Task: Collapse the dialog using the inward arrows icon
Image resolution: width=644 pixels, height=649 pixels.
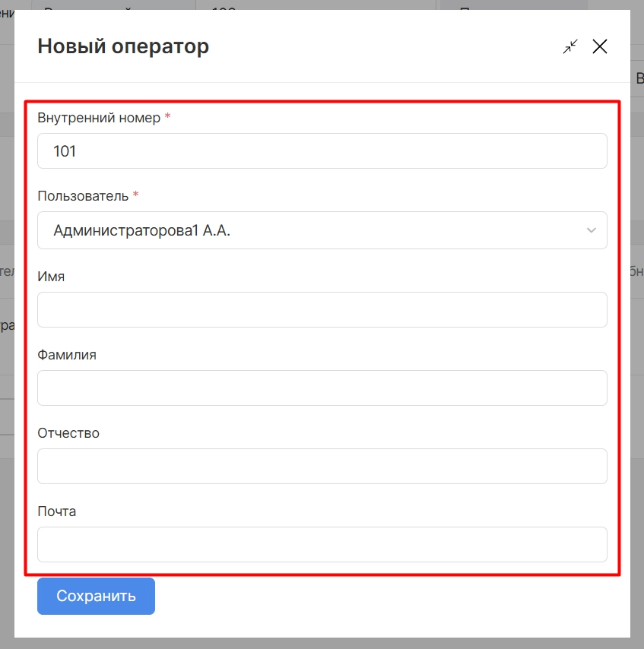Action: (x=570, y=46)
